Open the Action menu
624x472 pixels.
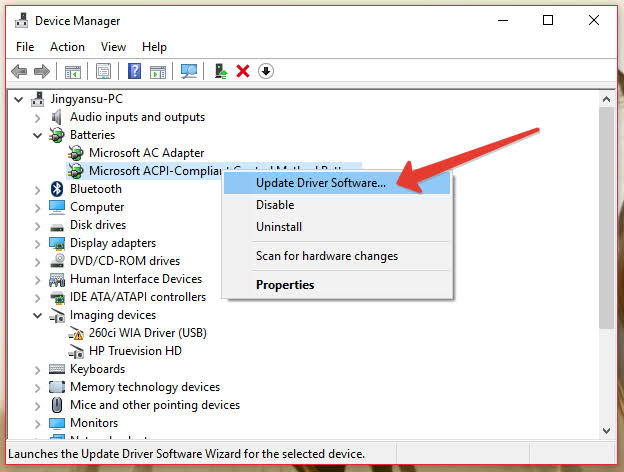(67, 47)
